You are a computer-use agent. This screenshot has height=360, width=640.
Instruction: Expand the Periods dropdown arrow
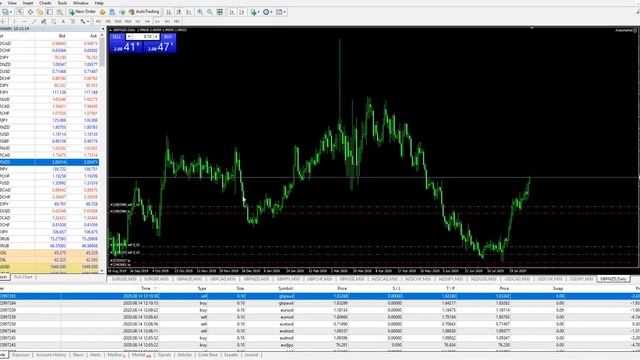[x=271, y=12]
